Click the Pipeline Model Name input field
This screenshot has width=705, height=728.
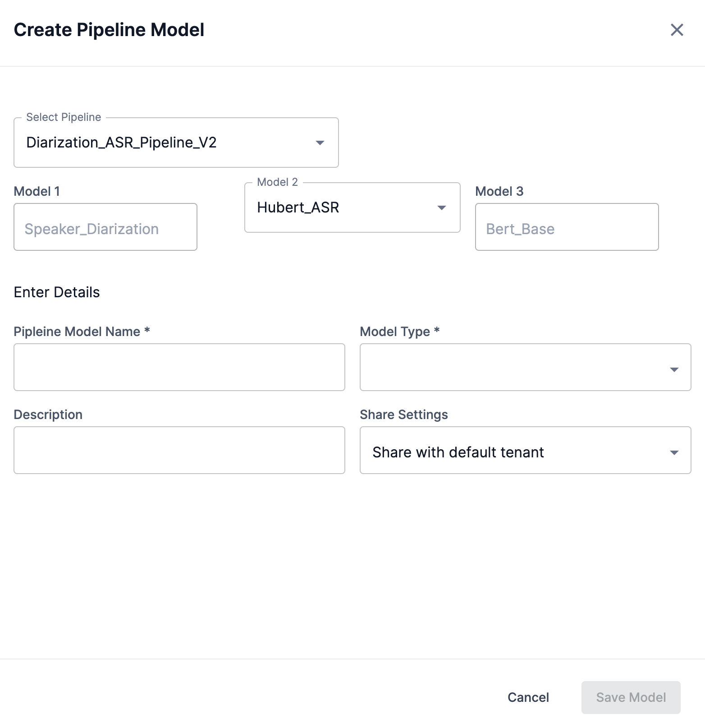pyautogui.click(x=179, y=367)
